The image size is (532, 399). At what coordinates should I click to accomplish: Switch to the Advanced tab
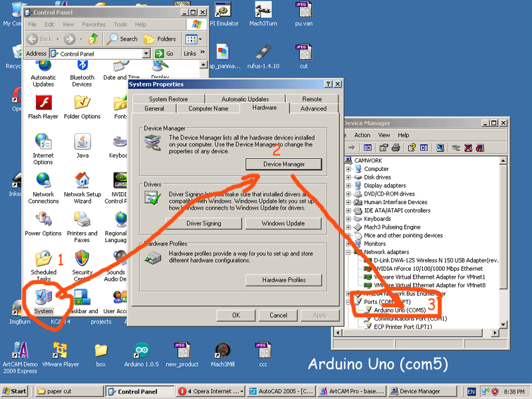click(x=313, y=108)
